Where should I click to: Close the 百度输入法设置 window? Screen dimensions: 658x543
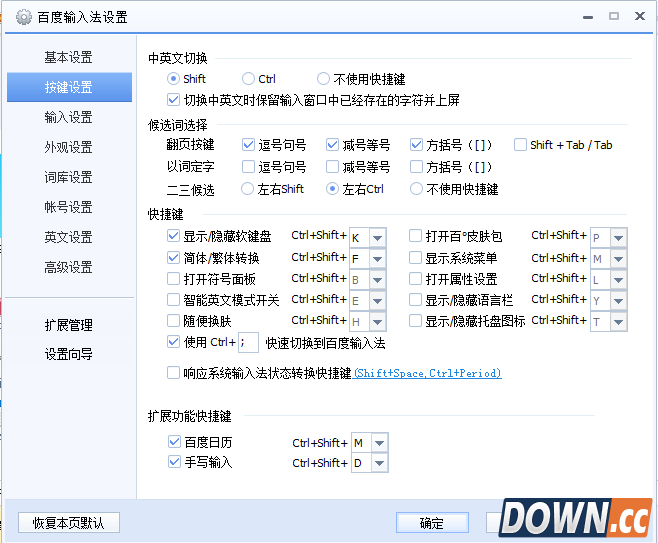coord(640,16)
